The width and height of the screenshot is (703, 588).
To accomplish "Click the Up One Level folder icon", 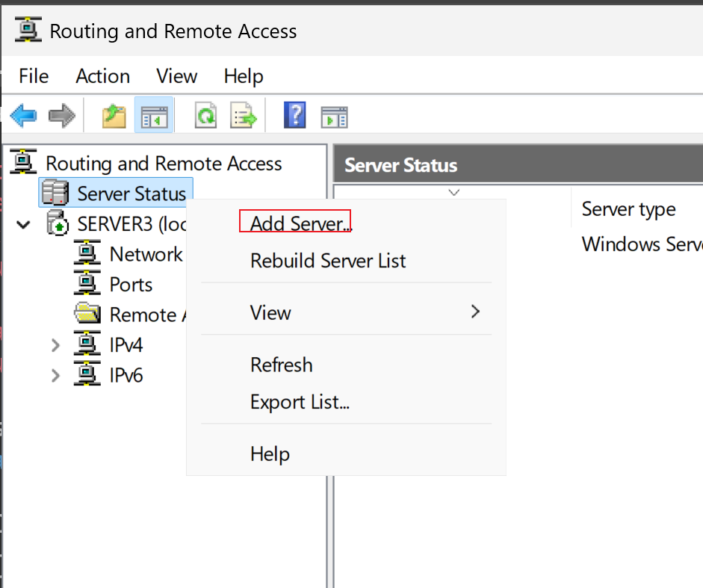I will coord(114,116).
